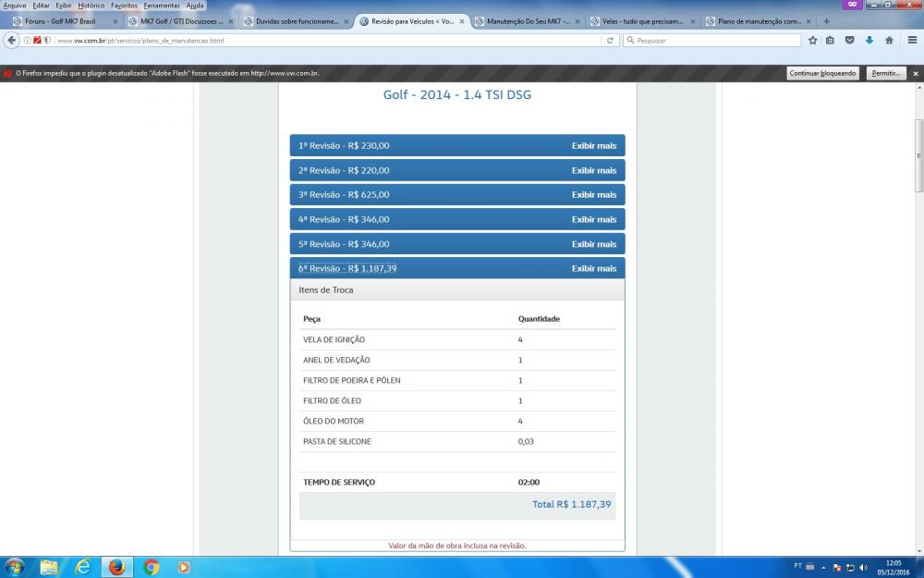
Task: Open the Firefox hamburger menu
Action: pos(912,40)
